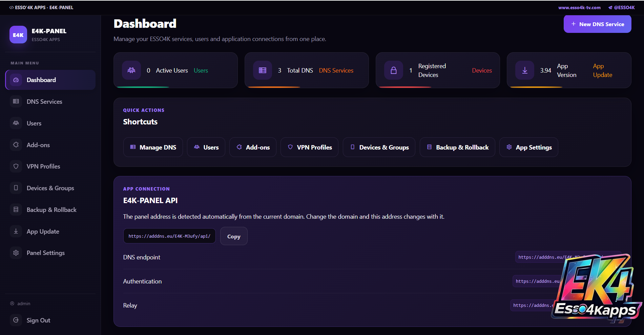Copy the panel API address

[234, 236]
